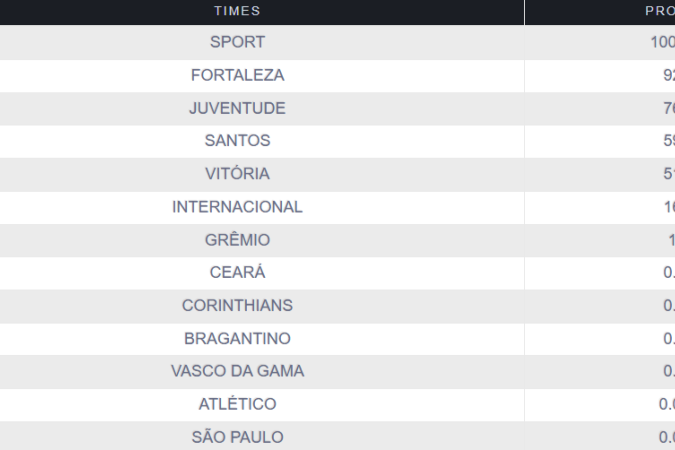This screenshot has width=675, height=450.
Task: Select the SPORT team row
Action: coord(237,42)
